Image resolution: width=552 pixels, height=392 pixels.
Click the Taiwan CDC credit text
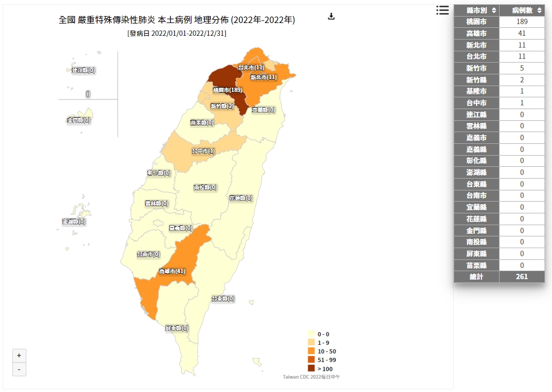click(x=311, y=377)
